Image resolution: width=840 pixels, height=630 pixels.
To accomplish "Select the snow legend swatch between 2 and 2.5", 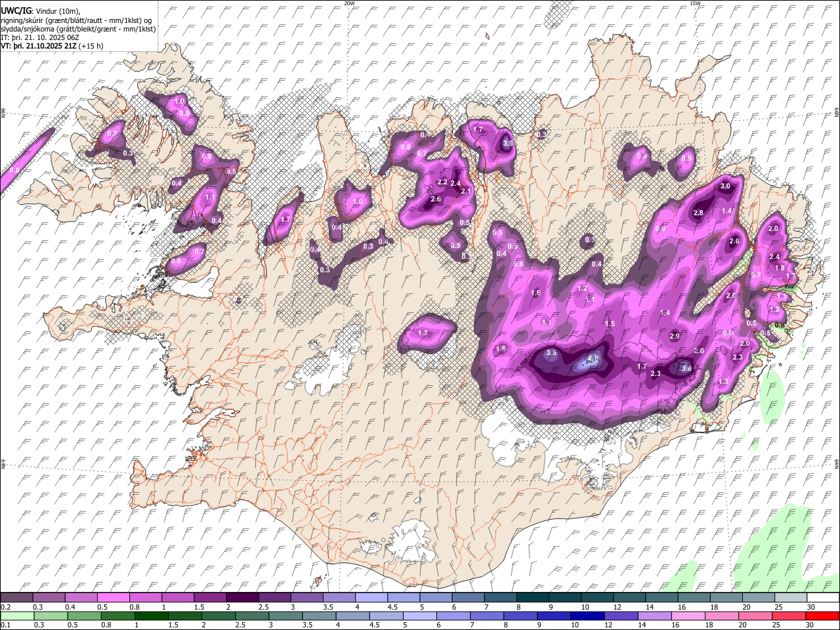I will click(x=241, y=597).
